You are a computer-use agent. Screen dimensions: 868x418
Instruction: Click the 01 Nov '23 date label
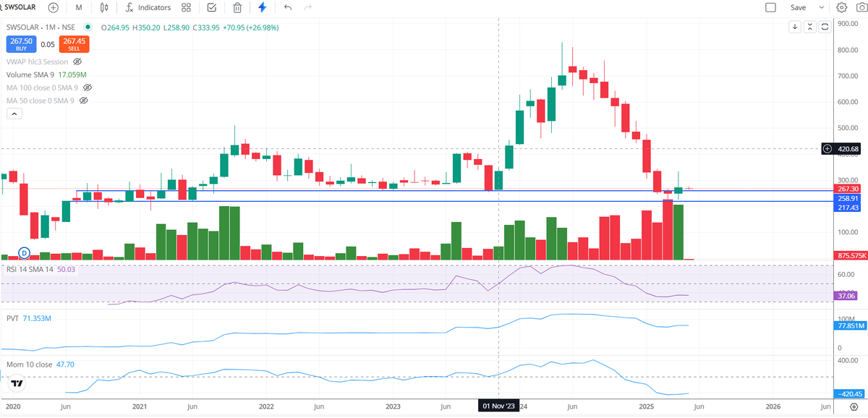(499, 406)
